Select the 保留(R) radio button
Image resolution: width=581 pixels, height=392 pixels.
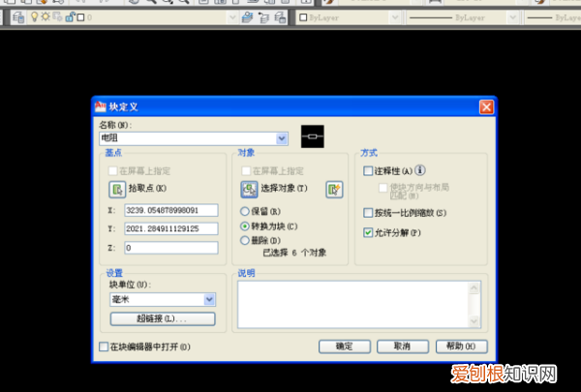[245, 211]
